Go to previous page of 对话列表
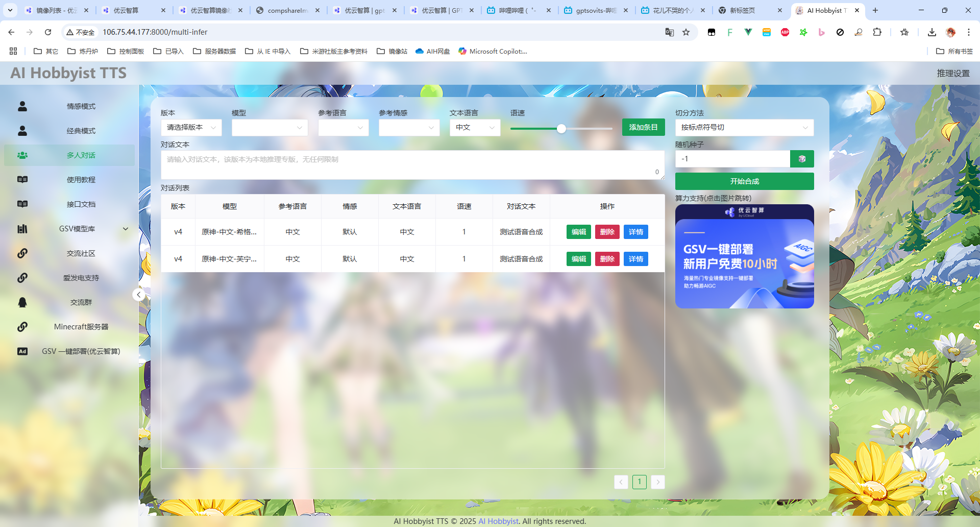The image size is (980, 527). (x=621, y=482)
